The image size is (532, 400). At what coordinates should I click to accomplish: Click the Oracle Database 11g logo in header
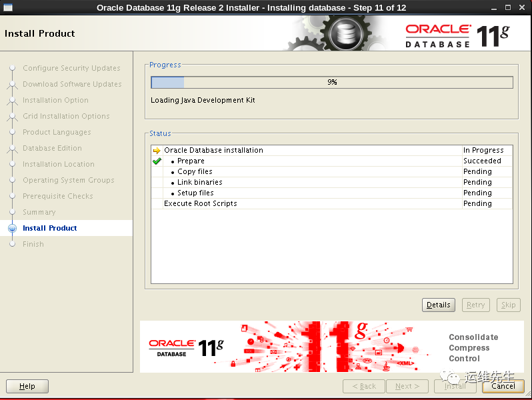[457, 35]
